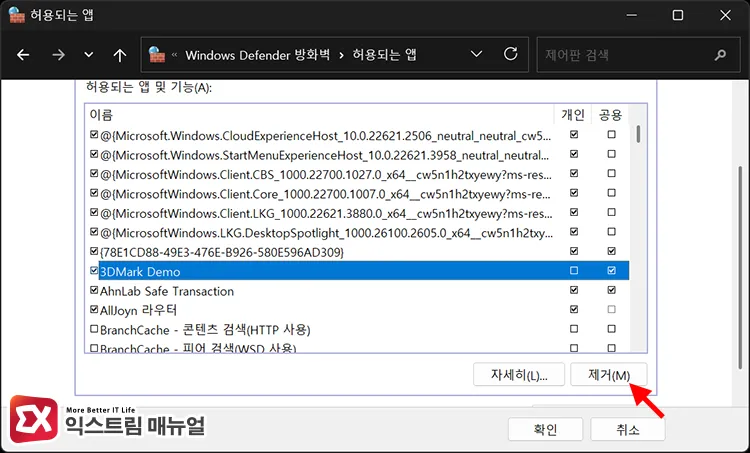Minimize the 허용되는 앱 window
The height and width of the screenshot is (453, 750).
click(x=631, y=15)
